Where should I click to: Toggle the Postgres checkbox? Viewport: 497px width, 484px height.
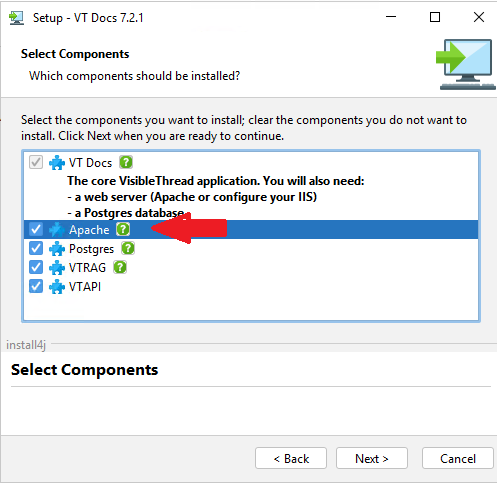pyautogui.click(x=36, y=248)
